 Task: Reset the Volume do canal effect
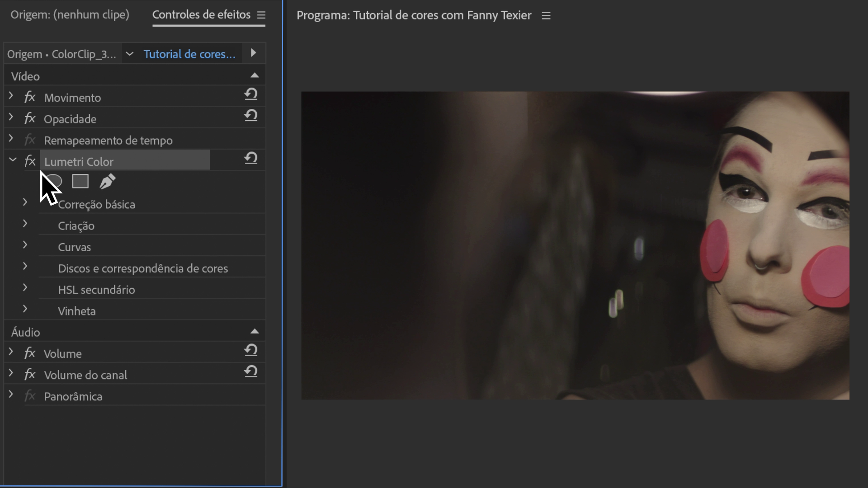(x=251, y=371)
